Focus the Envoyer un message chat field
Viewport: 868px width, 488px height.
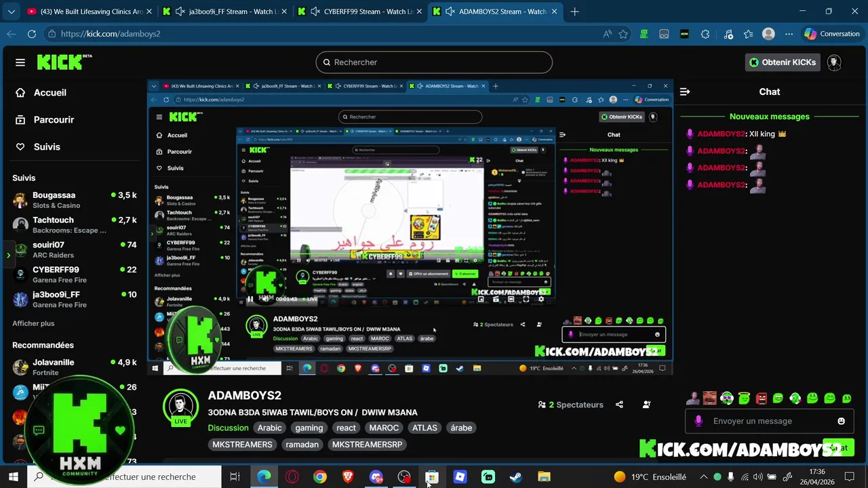[x=770, y=421]
